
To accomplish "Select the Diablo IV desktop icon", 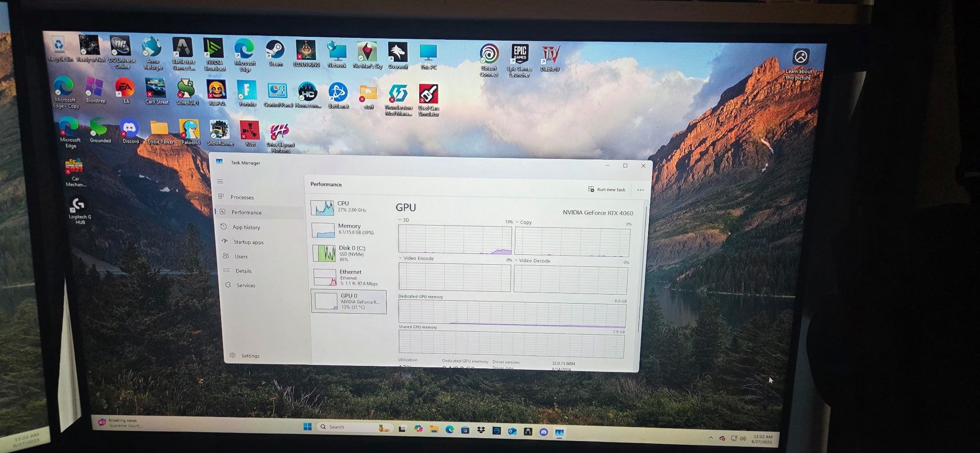I will pyautogui.click(x=550, y=59).
